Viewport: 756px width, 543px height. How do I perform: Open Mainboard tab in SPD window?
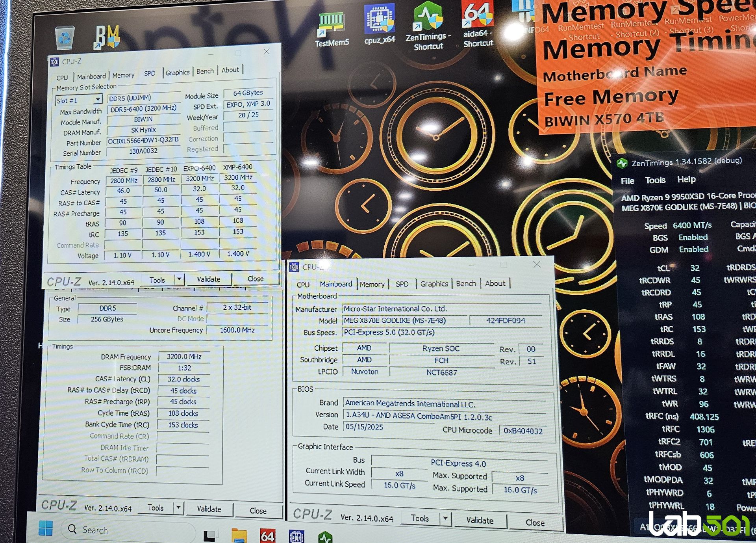tap(91, 76)
